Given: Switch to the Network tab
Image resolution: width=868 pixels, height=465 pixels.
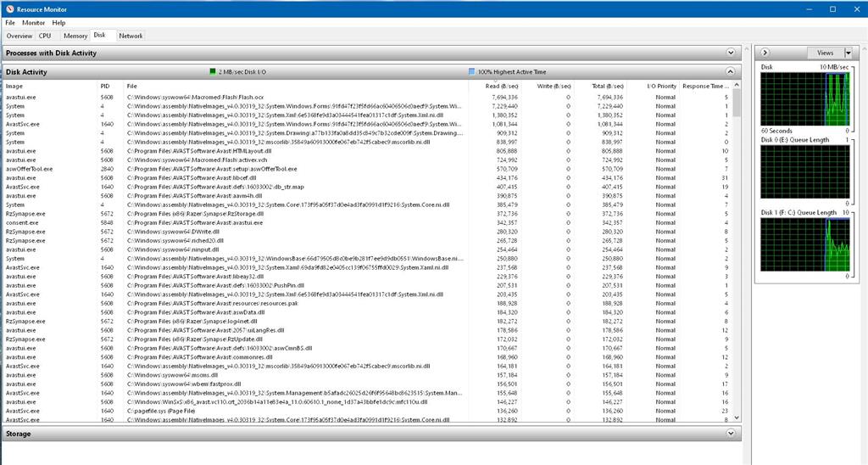Looking at the screenshot, I should click(131, 36).
